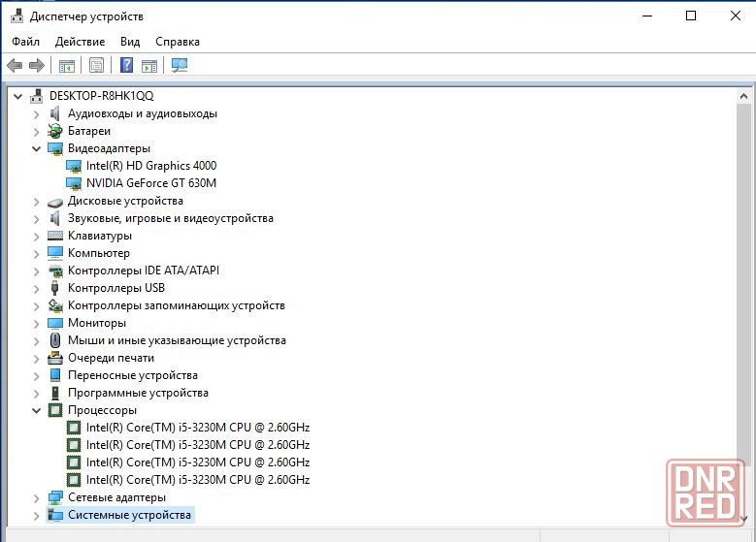
Task: Select the last i5-3230M CPU entry
Action: 198,480
